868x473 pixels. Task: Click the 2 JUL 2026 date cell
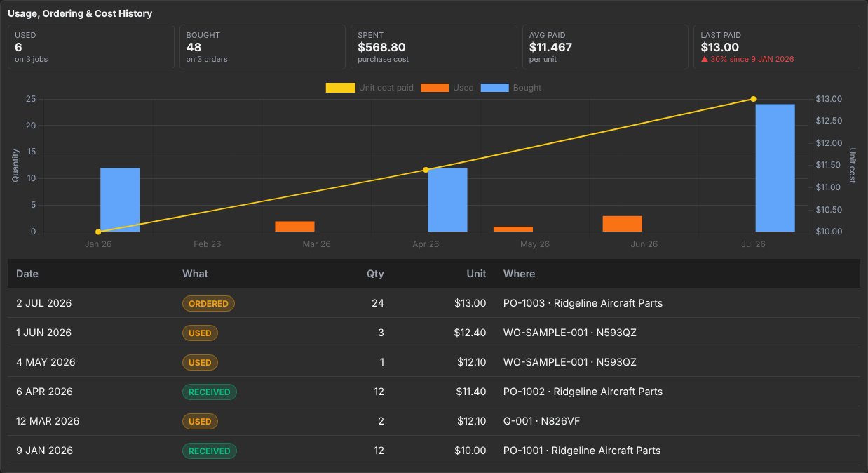43,303
